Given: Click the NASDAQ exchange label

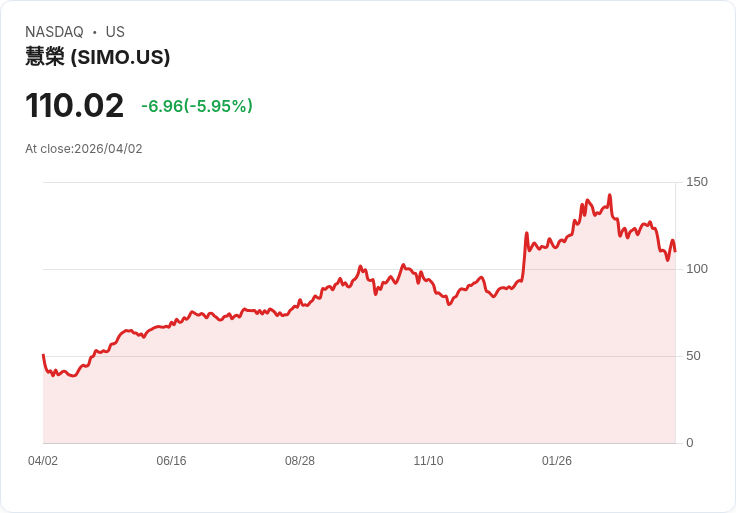Looking at the screenshot, I should pos(54,32).
